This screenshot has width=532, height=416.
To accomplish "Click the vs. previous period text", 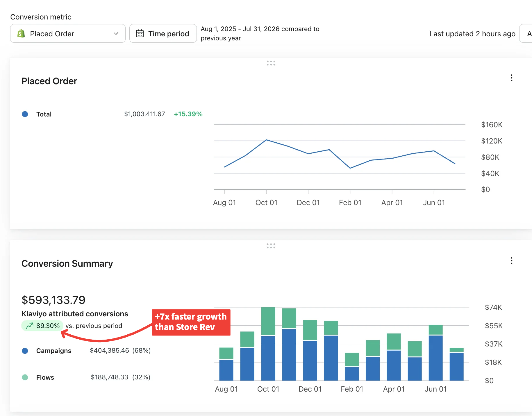I will (94, 326).
